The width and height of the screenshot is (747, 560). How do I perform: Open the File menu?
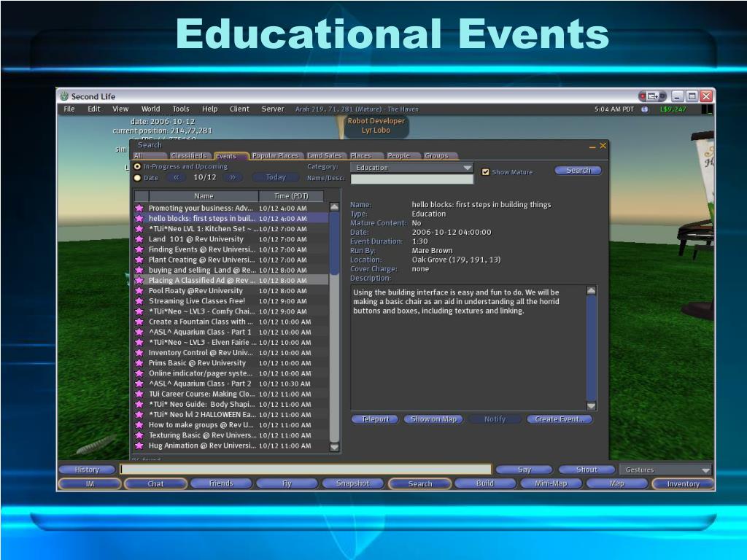coord(69,109)
